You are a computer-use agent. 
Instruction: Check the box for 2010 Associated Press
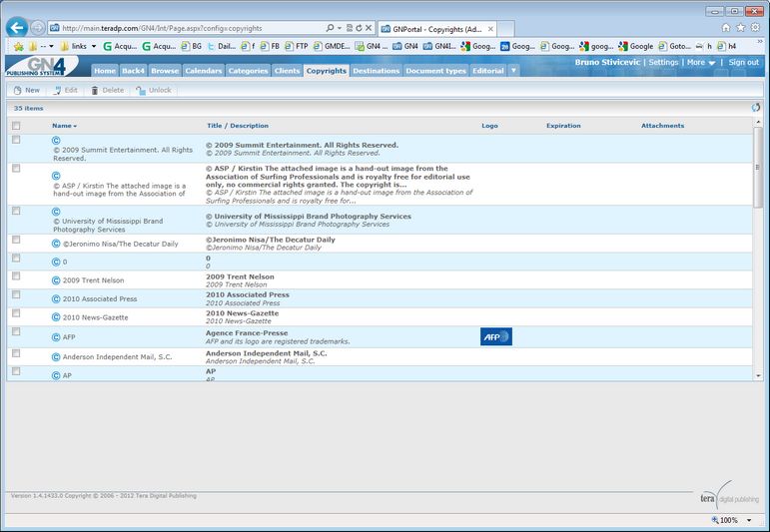[16, 294]
